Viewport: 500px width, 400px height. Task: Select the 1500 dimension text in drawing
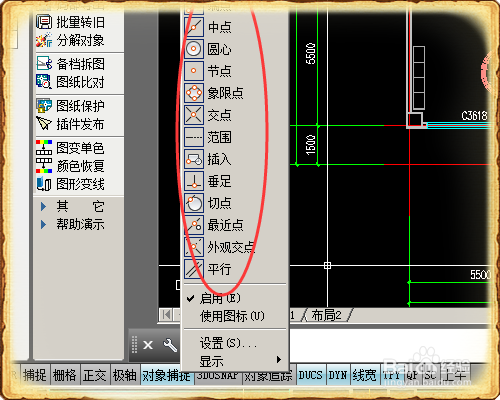(310, 145)
